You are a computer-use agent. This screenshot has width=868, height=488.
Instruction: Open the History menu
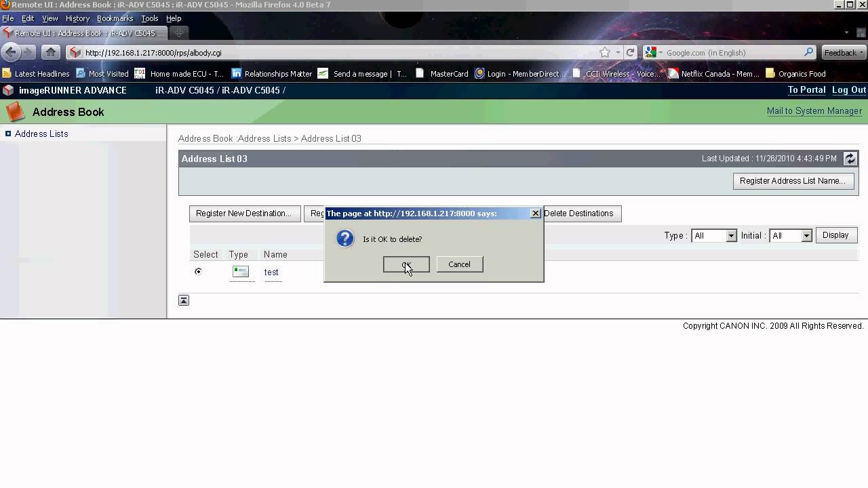[x=77, y=18]
